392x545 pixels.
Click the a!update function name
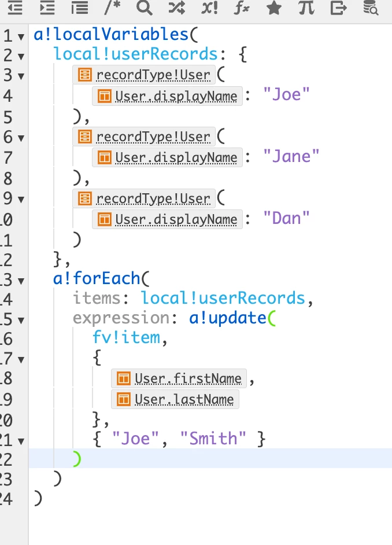pyautogui.click(x=227, y=318)
